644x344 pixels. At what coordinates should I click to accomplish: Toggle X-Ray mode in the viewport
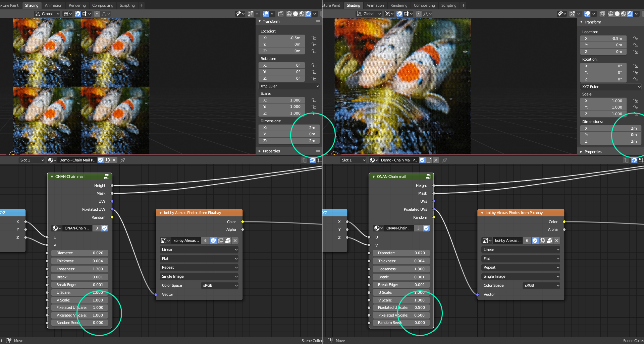pyautogui.click(x=281, y=14)
